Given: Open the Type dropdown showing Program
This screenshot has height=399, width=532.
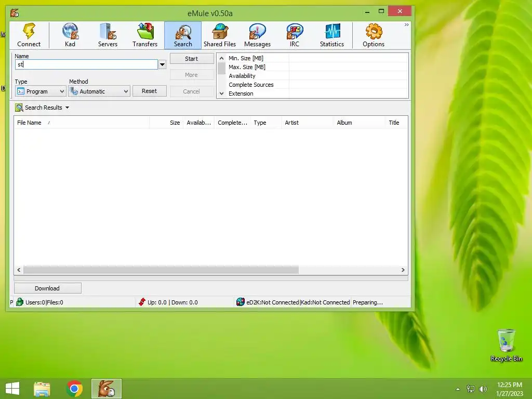Looking at the screenshot, I should (x=41, y=91).
